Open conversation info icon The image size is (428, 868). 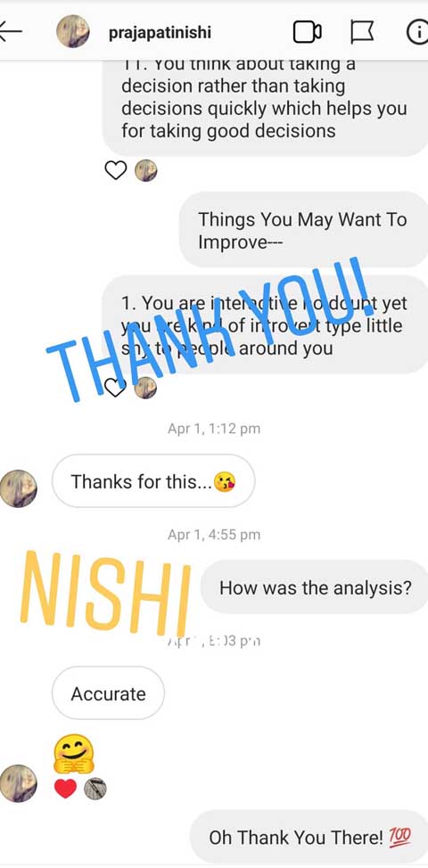[x=418, y=32]
